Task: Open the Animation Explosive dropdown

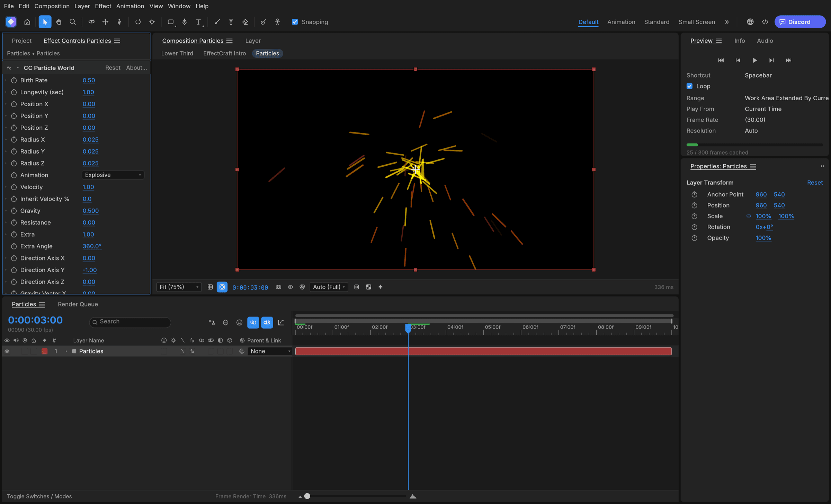Action: point(113,175)
